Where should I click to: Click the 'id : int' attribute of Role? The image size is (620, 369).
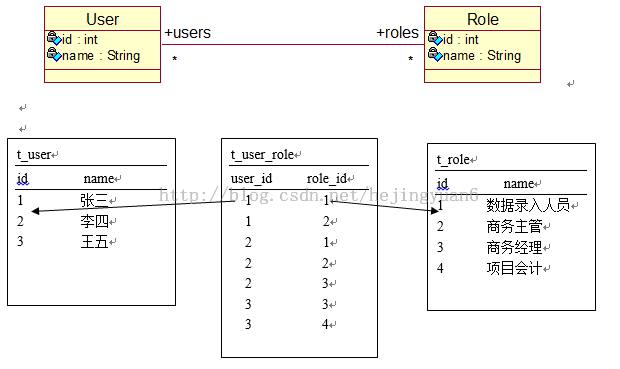[x=461, y=40]
